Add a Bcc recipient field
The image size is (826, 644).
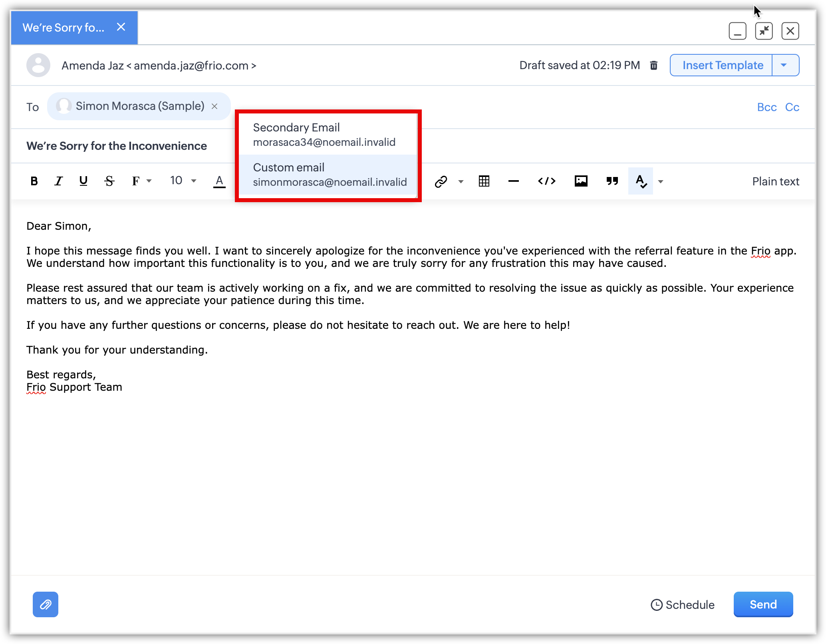[x=766, y=107]
